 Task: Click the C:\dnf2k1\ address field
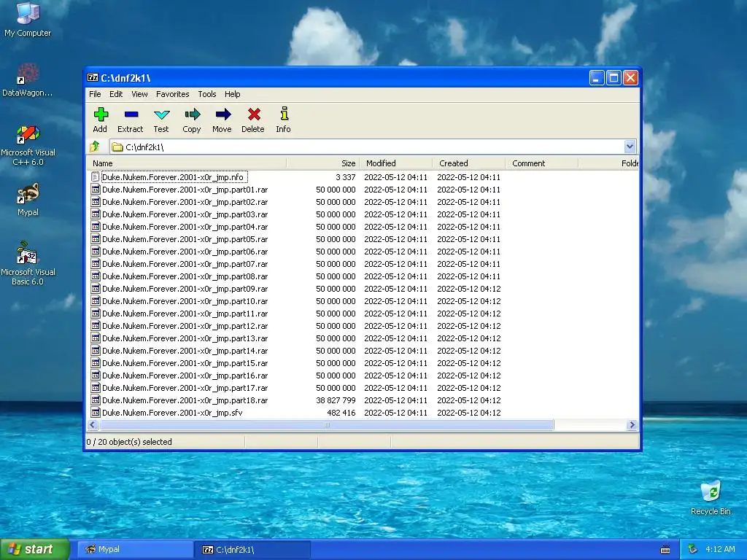click(x=367, y=147)
